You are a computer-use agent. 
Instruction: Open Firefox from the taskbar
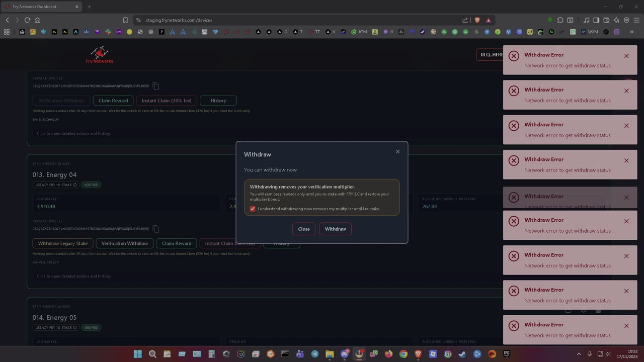(388, 354)
